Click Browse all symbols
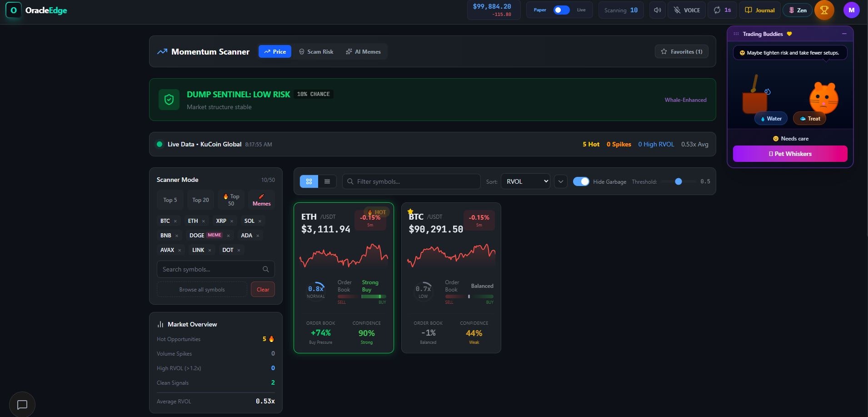This screenshot has width=868, height=417. pos(202,289)
